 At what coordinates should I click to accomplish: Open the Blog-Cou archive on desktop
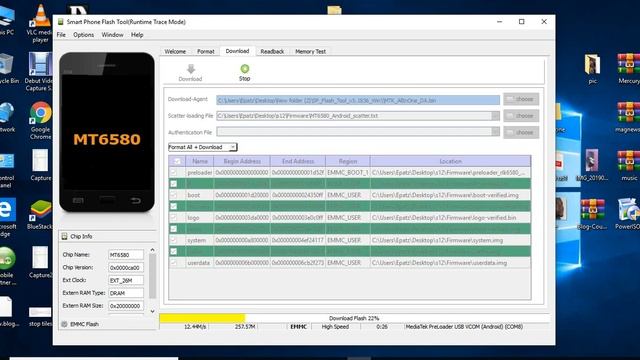(x=592, y=210)
